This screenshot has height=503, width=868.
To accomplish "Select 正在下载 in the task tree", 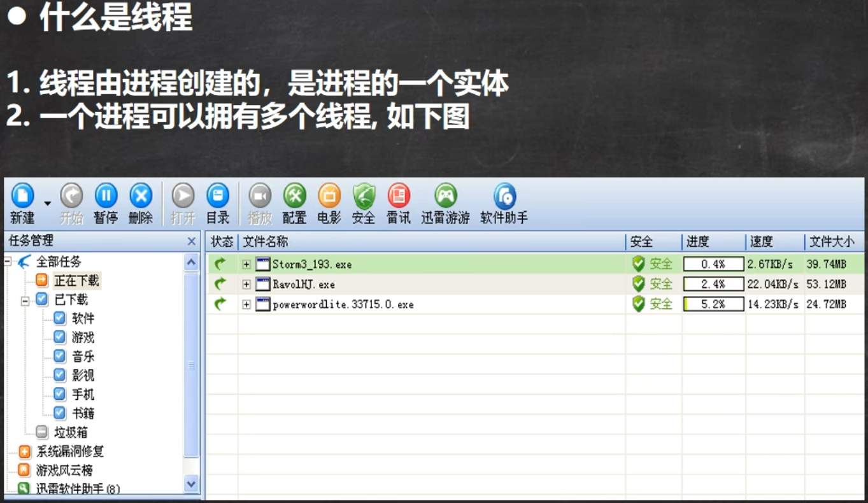I will [76, 281].
